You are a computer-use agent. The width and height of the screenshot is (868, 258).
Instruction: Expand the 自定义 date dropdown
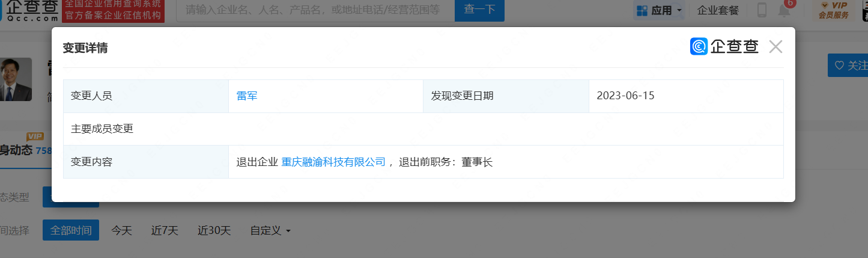point(270,230)
